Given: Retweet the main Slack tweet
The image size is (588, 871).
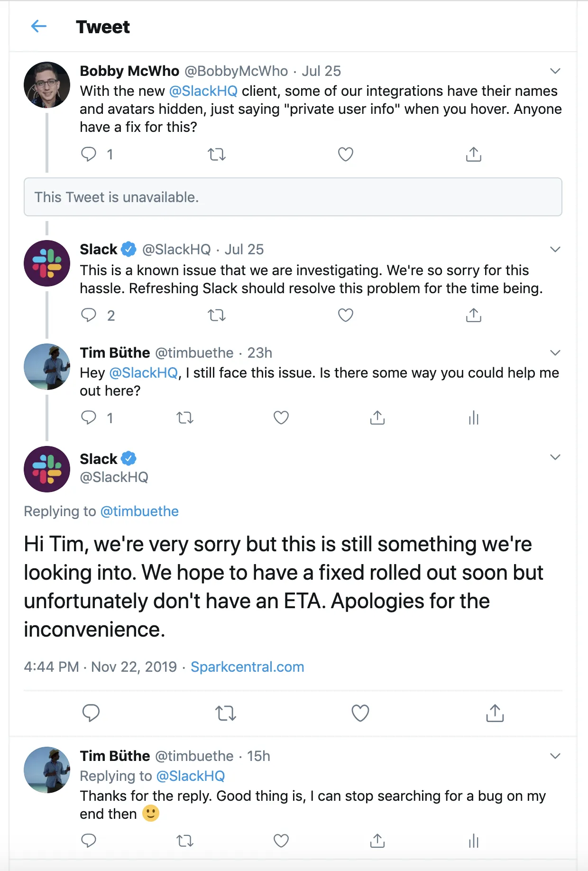Looking at the screenshot, I should pyautogui.click(x=226, y=713).
